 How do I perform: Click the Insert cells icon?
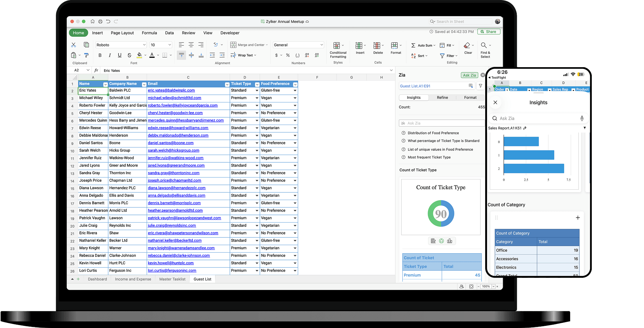(359, 46)
